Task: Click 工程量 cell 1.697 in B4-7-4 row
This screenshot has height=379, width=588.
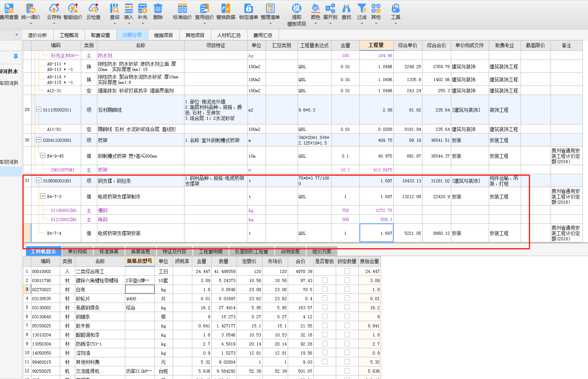Action: 376,233
